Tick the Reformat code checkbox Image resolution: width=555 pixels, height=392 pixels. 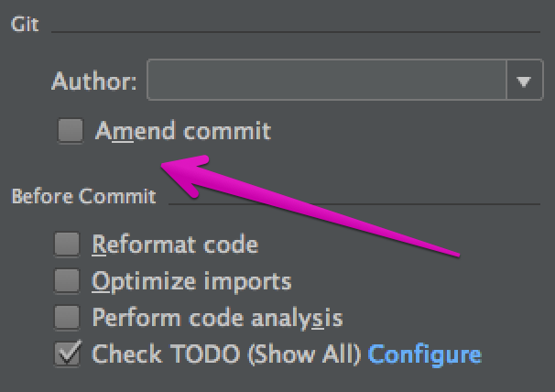67,245
